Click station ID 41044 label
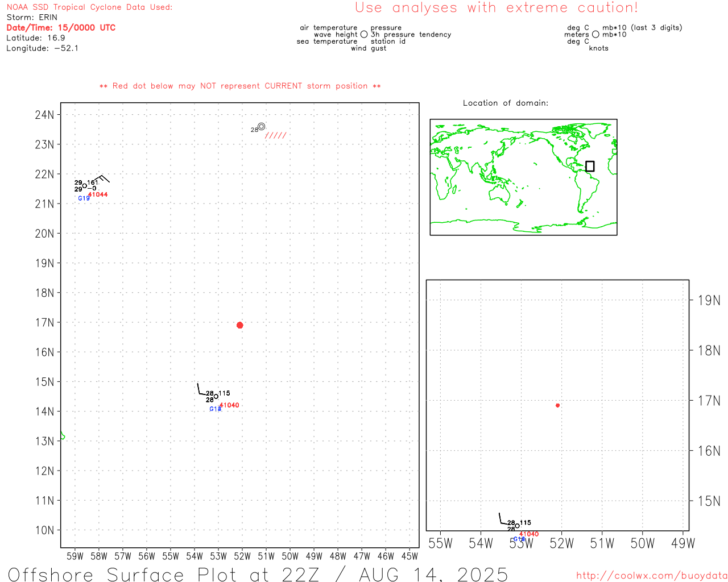728x582 pixels. [98, 194]
